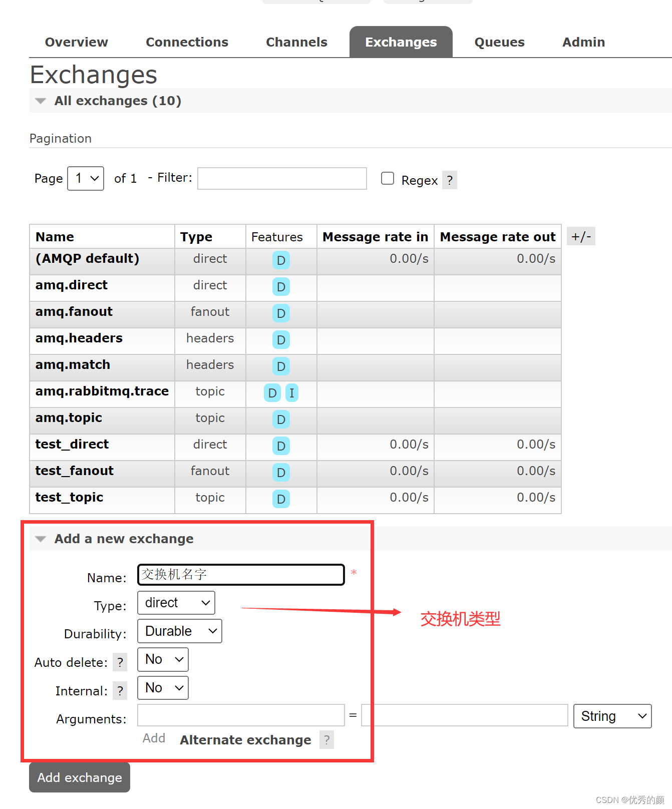Click the Alternate exchange link

pyautogui.click(x=245, y=740)
